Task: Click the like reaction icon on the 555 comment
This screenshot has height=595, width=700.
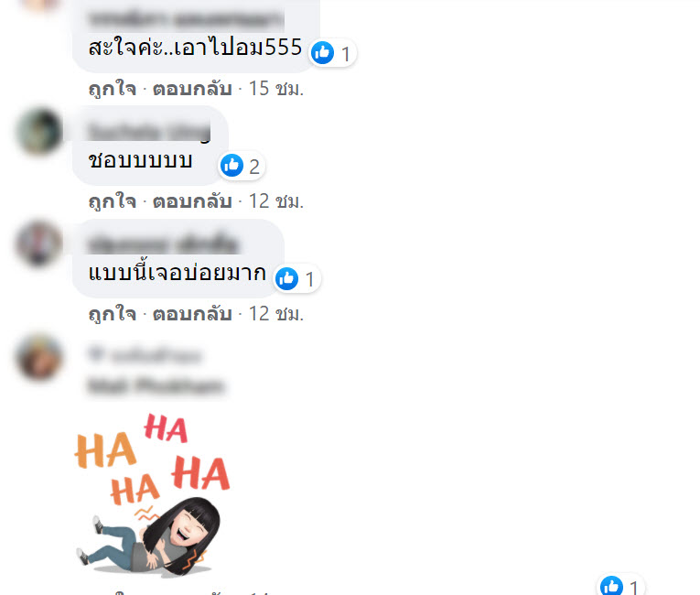Action: pos(322,53)
